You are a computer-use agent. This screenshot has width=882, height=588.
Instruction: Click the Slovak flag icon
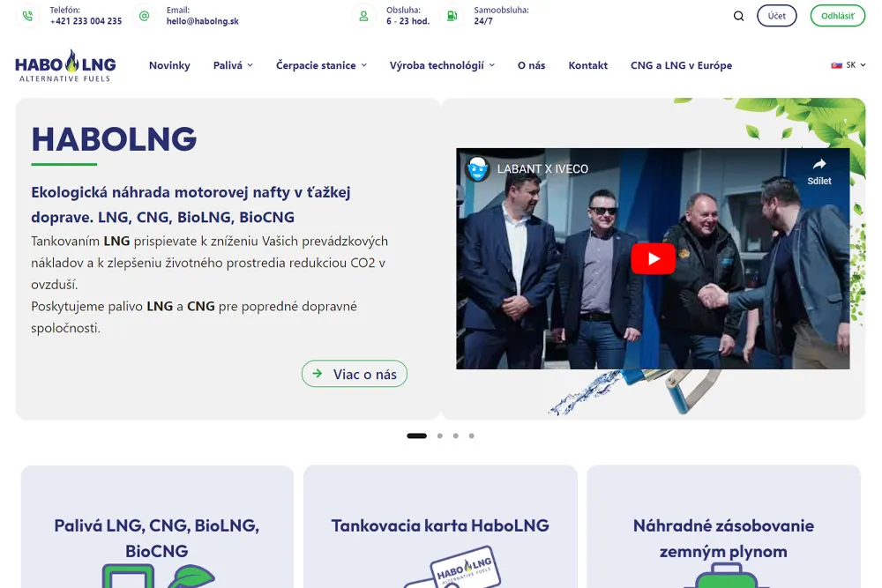click(836, 65)
